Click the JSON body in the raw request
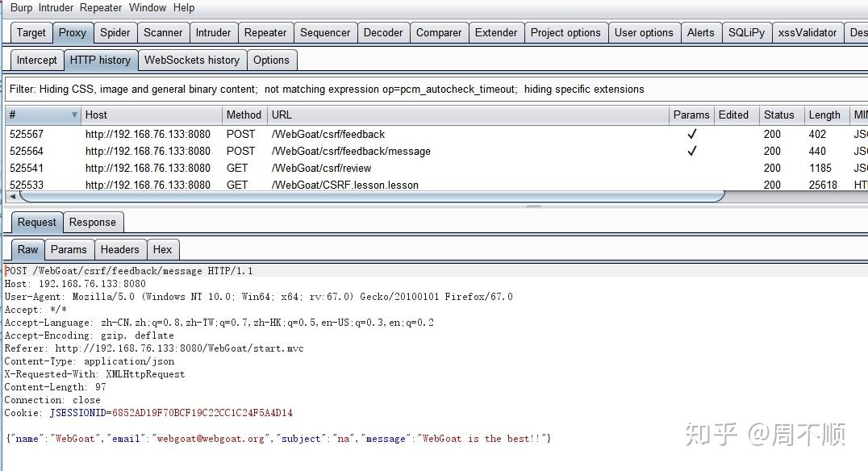This screenshot has width=868, height=471. [278, 439]
